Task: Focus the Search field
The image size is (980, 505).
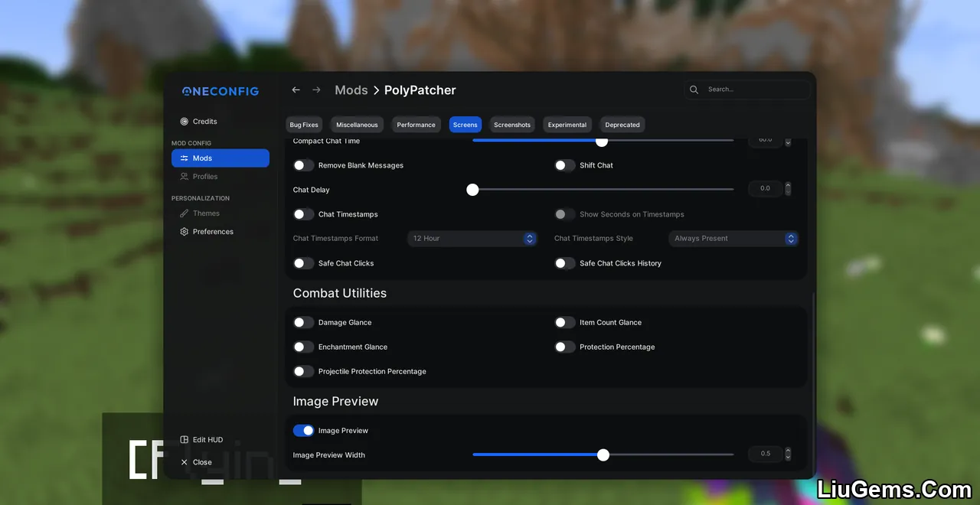Action: click(747, 90)
